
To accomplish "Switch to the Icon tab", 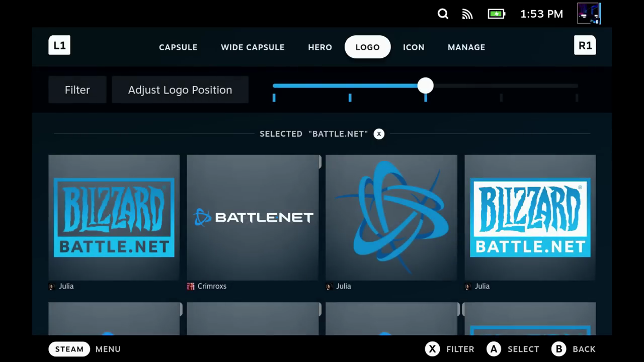I will pyautogui.click(x=414, y=47).
